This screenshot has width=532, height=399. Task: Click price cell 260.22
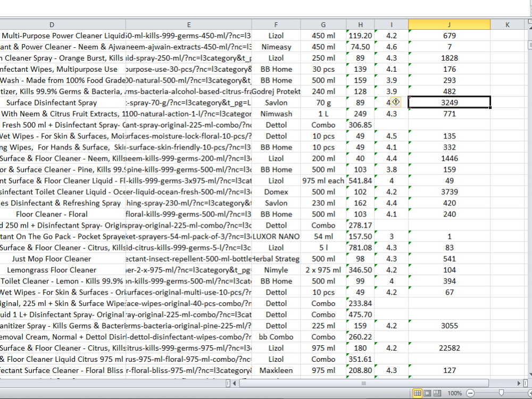(360, 337)
